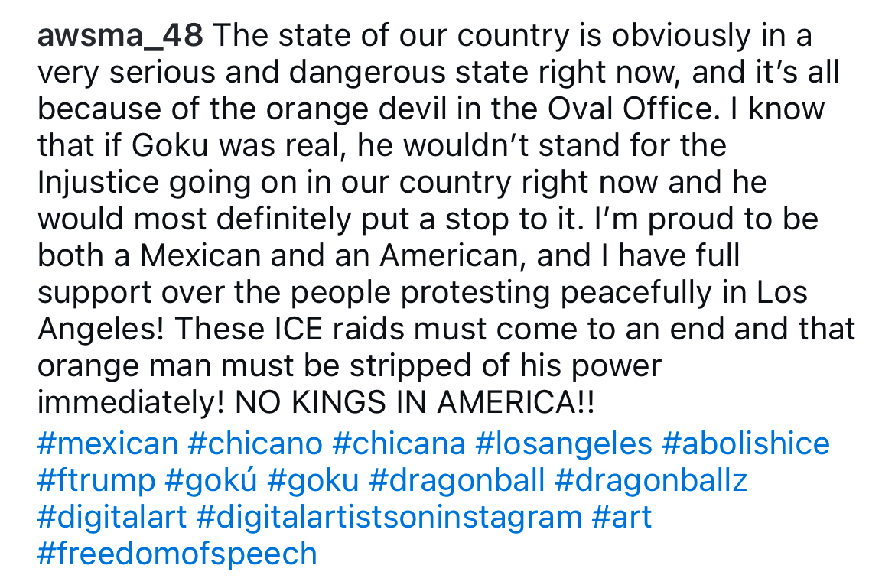
Task: Click the #abolishice hashtag
Action: (x=746, y=443)
